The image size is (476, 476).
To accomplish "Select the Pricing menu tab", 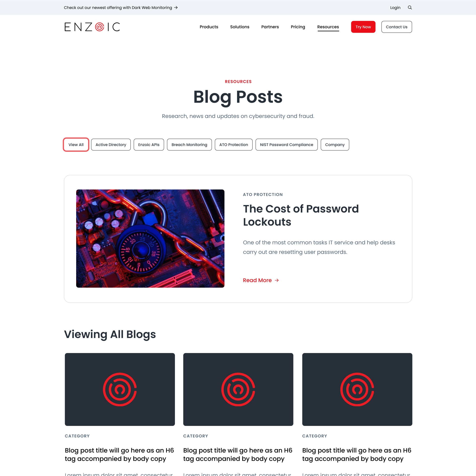I will point(298,27).
